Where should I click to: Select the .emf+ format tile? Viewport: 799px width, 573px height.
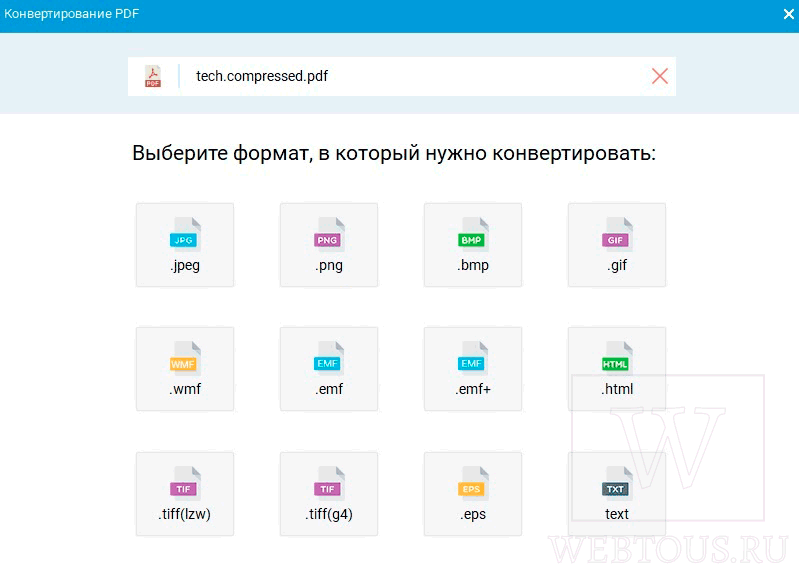(473, 369)
